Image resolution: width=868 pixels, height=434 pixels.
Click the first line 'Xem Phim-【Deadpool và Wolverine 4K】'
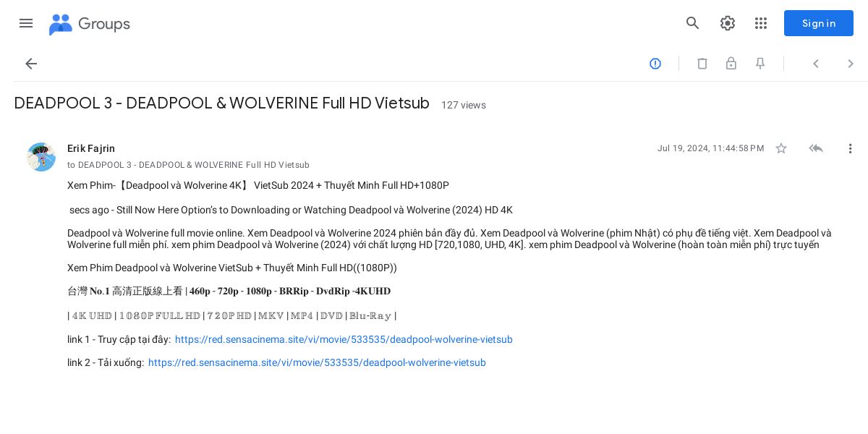tap(258, 185)
